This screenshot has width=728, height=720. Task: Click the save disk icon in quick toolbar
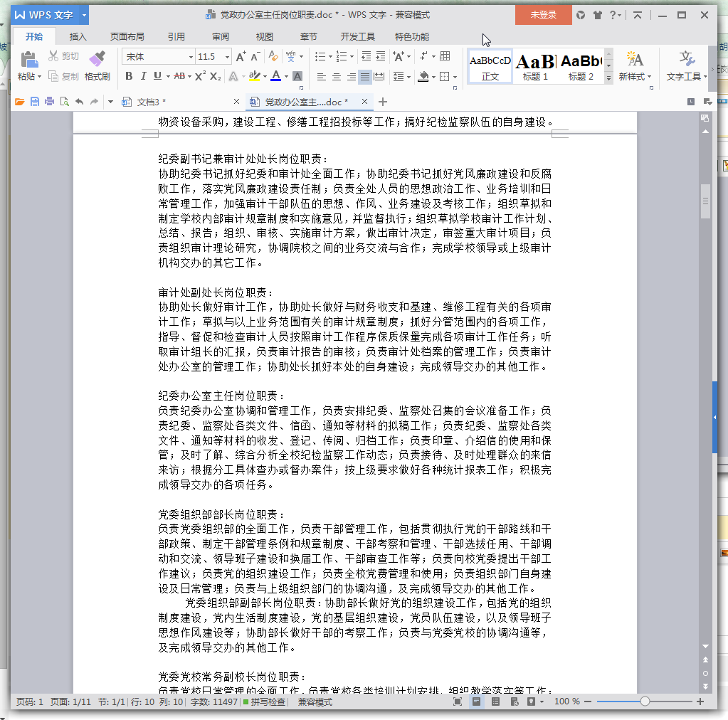pos(35,102)
